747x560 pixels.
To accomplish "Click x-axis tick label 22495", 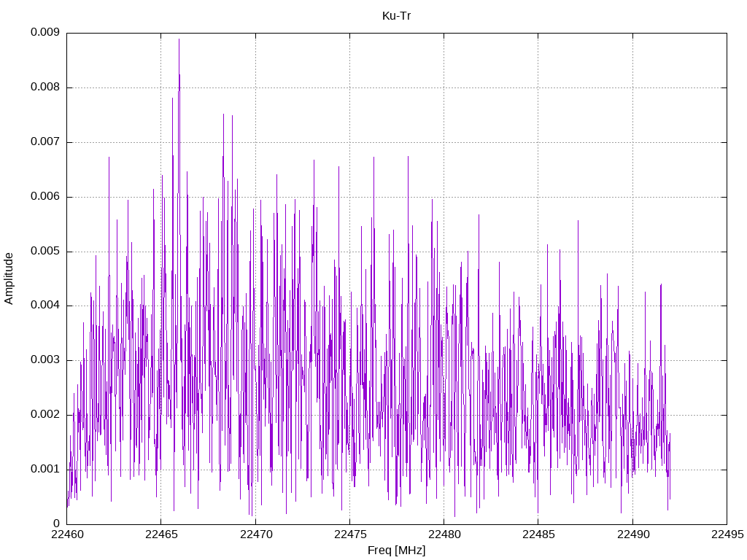I will pos(727,534).
